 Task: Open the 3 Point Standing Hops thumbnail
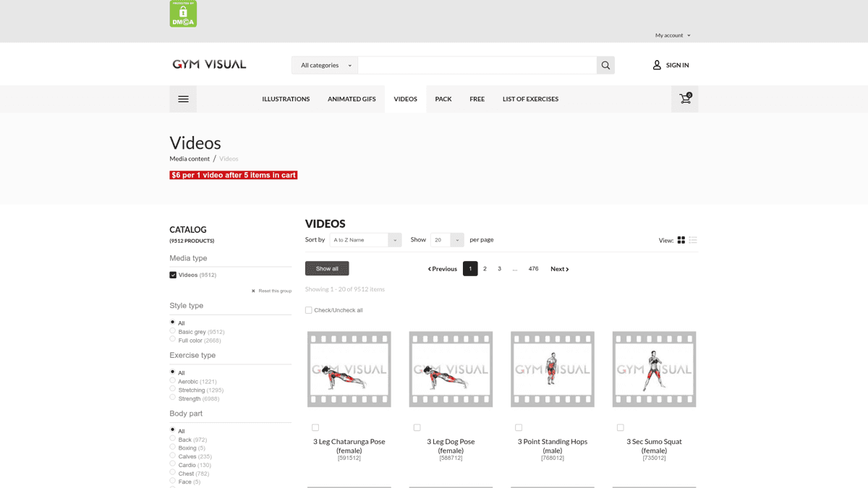tap(553, 369)
